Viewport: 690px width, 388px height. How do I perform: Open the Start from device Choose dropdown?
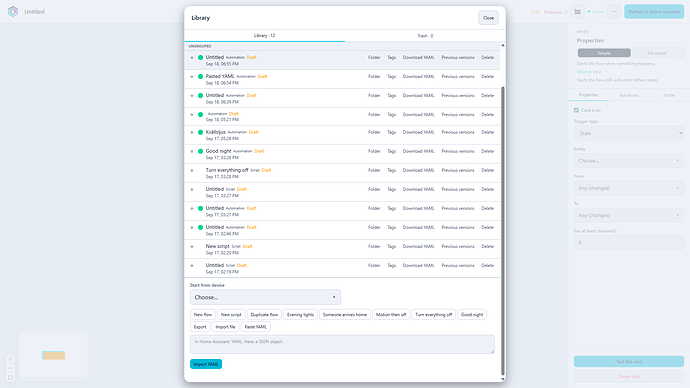tap(265, 297)
